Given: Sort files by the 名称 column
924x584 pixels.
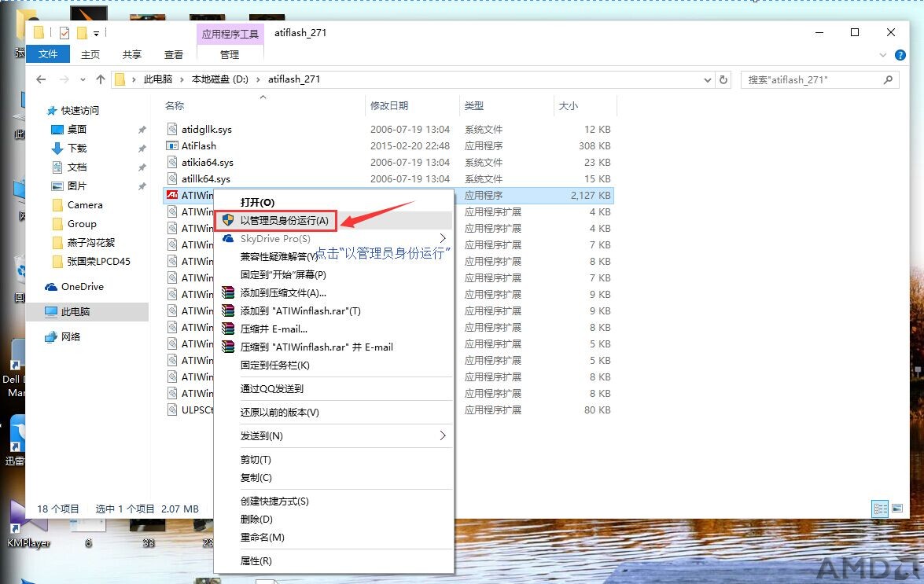Looking at the screenshot, I should pos(175,106).
